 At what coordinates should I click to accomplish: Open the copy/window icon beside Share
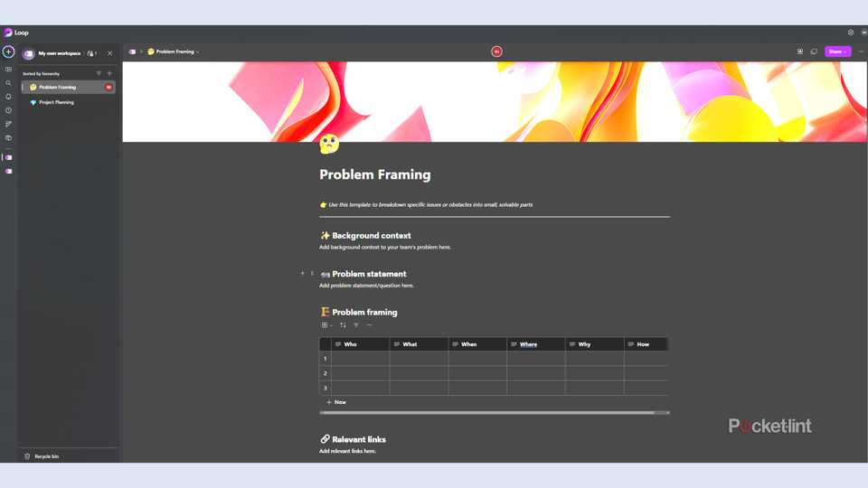[814, 52]
